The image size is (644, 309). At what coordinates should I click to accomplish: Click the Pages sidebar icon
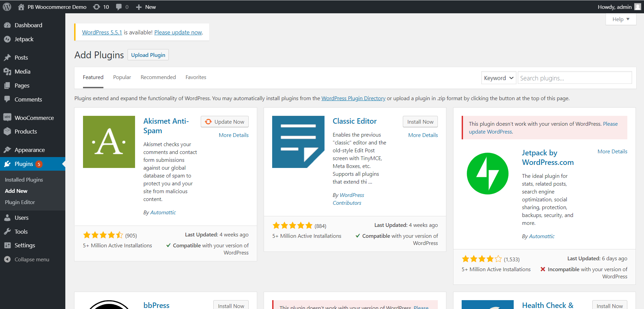click(x=7, y=86)
